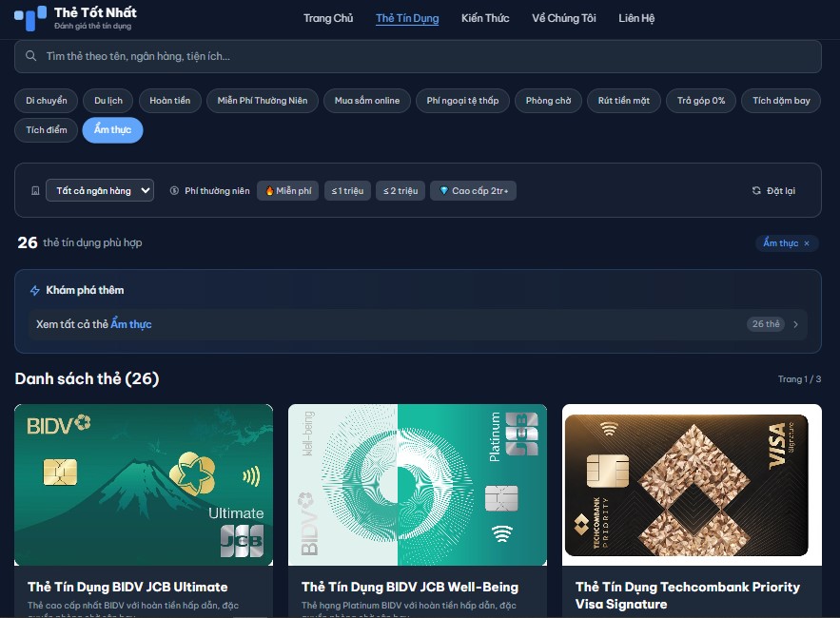Image resolution: width=840 pixels, height=618 pixels.
Task: Remove the Ẩm thực filter tag with x
Action: tap(807, 243)
